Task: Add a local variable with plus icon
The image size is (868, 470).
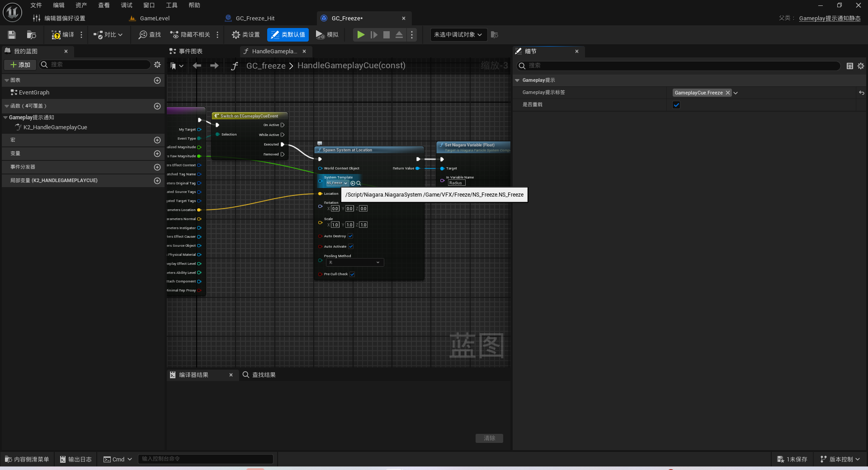Action: [157, 181]
